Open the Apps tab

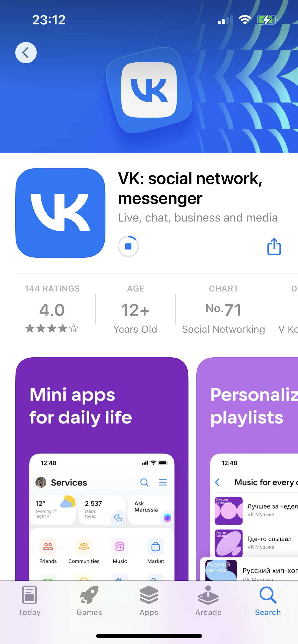coord(149,601)
